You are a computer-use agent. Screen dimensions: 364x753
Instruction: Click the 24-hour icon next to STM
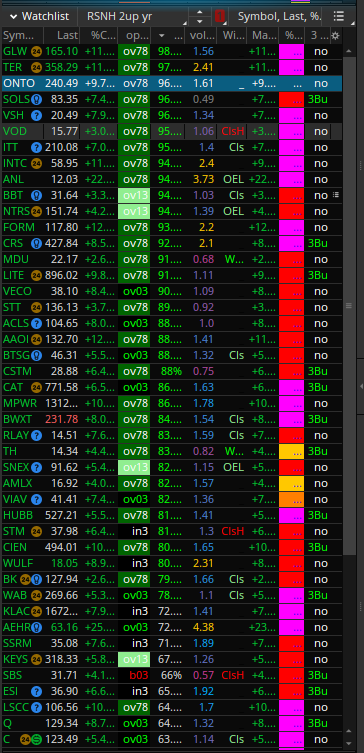[36, 531]
